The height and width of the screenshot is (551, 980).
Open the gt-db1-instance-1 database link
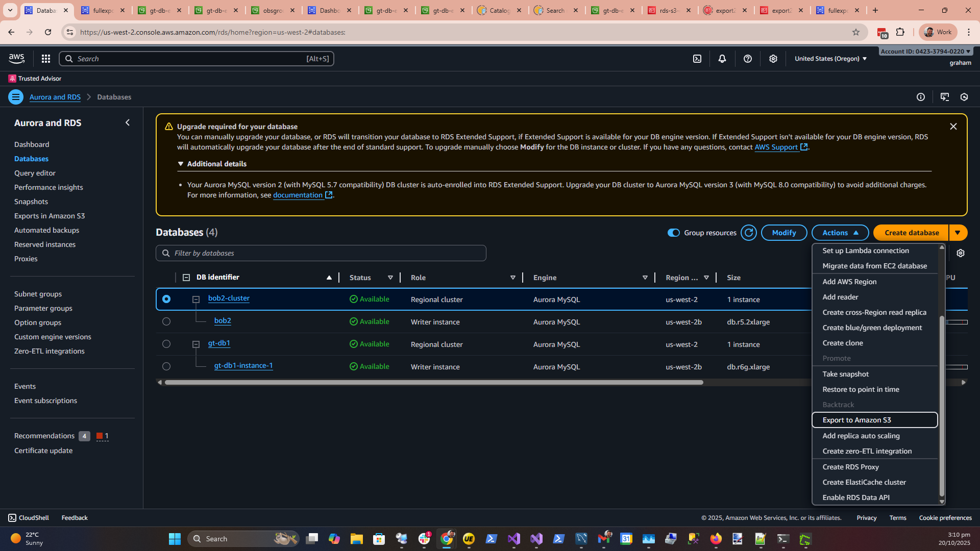(243, 366)
